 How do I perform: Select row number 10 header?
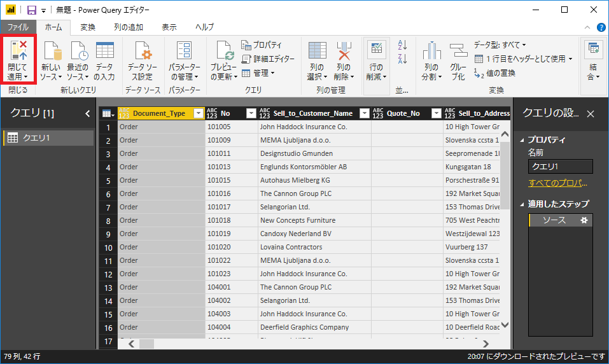[x=108, y=248]
